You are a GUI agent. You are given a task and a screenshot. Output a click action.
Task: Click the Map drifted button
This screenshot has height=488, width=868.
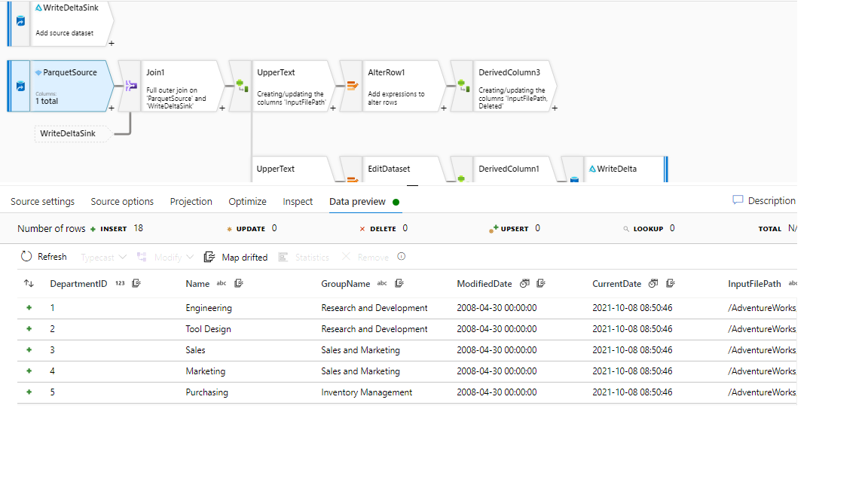[x=236, y=258]
